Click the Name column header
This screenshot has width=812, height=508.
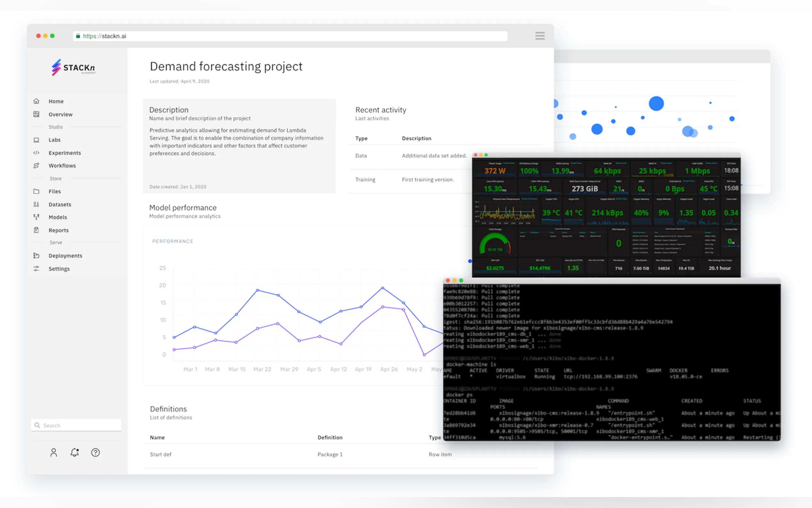pyautogui.click(x=157, y=437)
